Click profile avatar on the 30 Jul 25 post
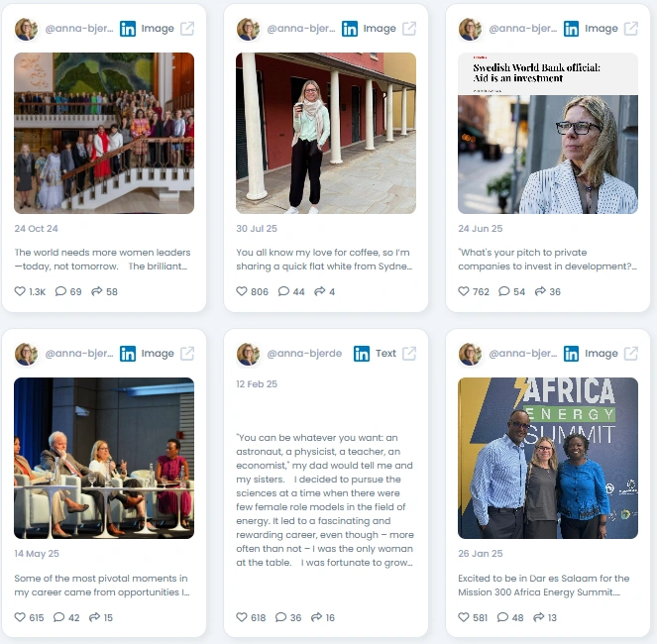Image resolution: width=657 pixels, height=644 pixels. tap(248, 29)
